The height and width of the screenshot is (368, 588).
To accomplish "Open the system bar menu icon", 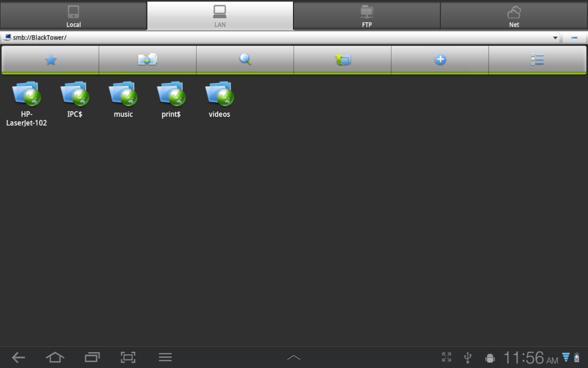I will (x=165, y=357).
